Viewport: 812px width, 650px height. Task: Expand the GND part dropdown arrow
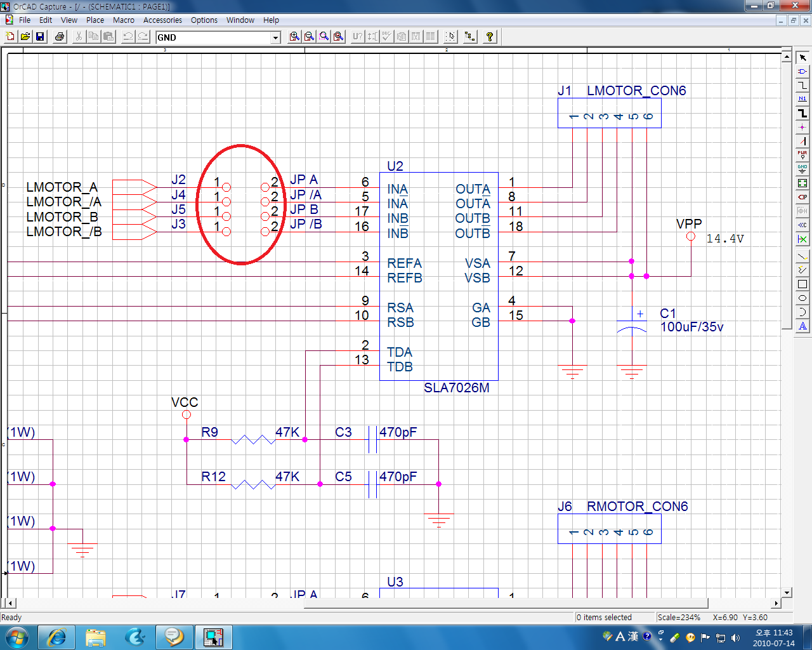coord(275,37)
